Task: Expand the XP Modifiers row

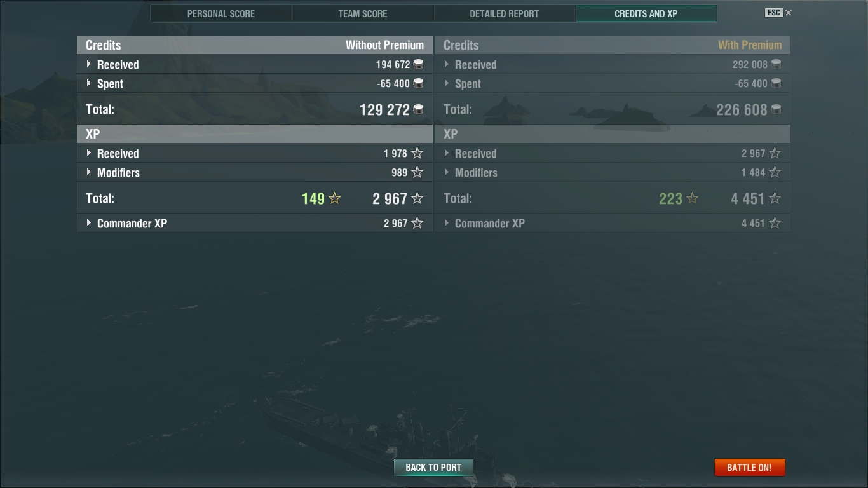Action: coord(255,172)
